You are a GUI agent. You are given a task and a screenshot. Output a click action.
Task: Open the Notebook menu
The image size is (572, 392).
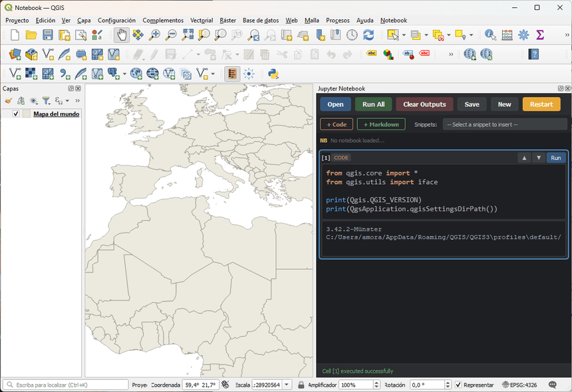(394, 21)
